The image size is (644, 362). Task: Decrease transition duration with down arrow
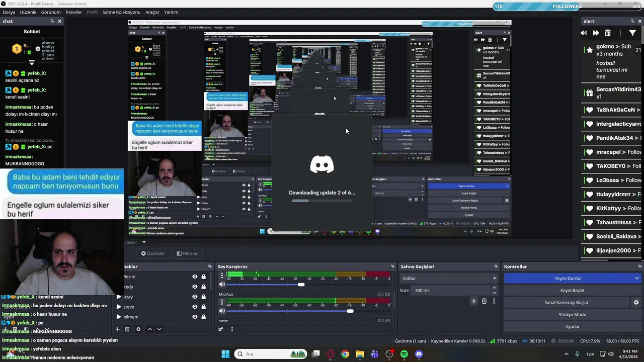click(x=494, y=293)
